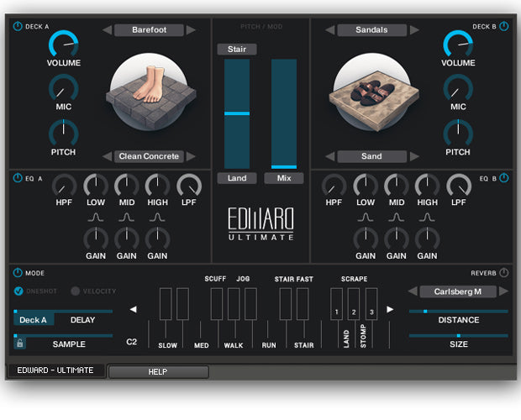
Task: Click the sample lock icon
Action: [19, 343]
